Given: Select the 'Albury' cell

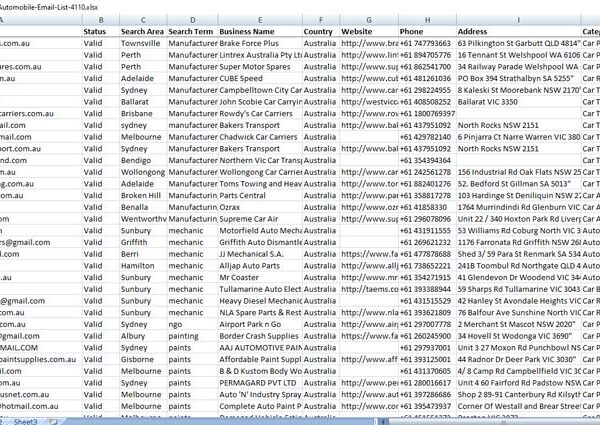Looking at the screenshot, I should [143, 336].
